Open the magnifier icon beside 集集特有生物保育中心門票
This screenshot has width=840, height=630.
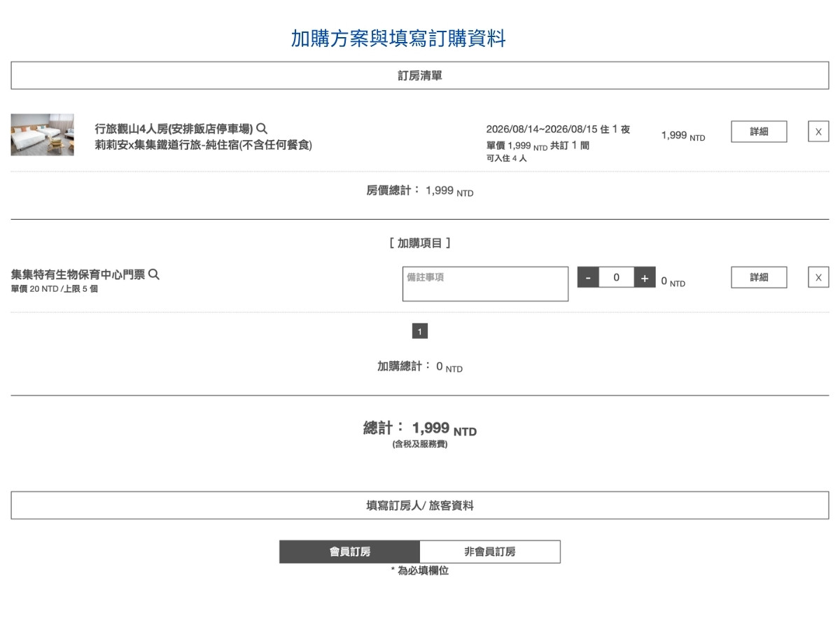pyautogui.click(x=154, y=274)
